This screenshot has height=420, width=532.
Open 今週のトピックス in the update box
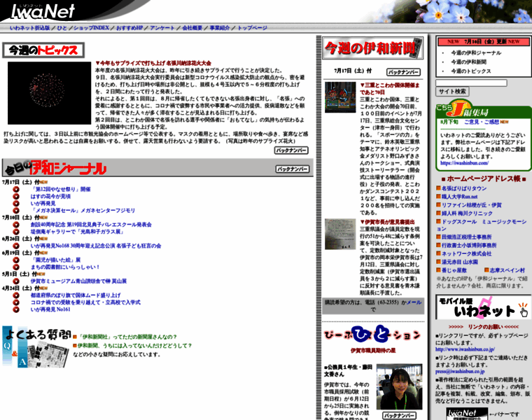[471, 71]
